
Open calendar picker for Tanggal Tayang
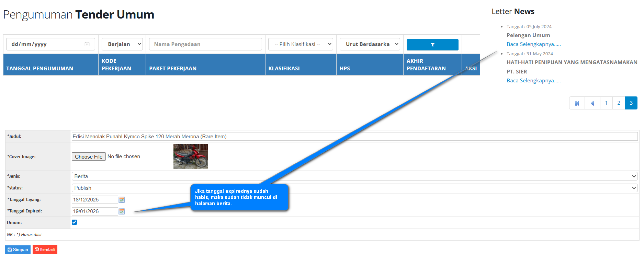(122, 200)
